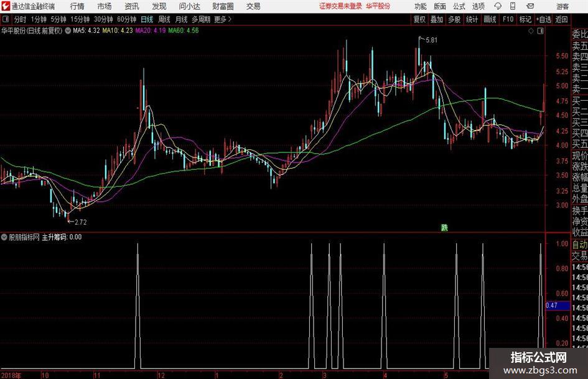Open the 资讯 menu
Viewport: 588px width, 379px height.
(x=132, y=6)
